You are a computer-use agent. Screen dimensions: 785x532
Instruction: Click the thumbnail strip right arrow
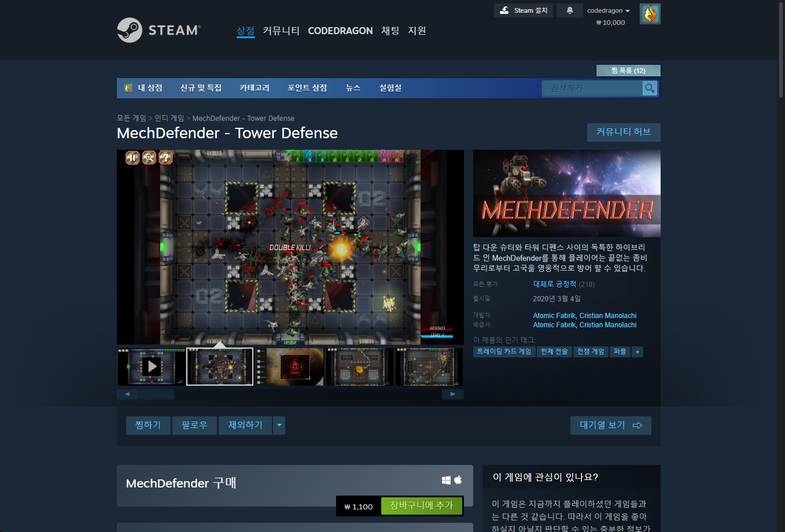(453, 394)
